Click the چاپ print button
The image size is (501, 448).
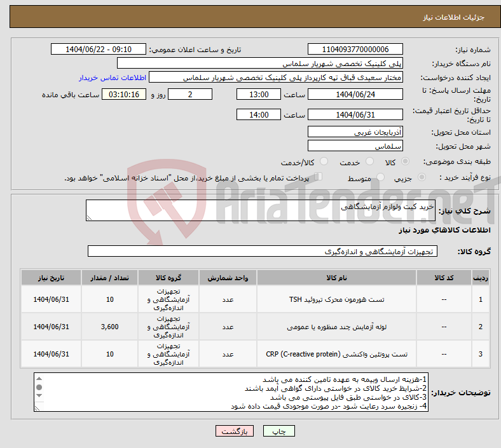point(278,431)
